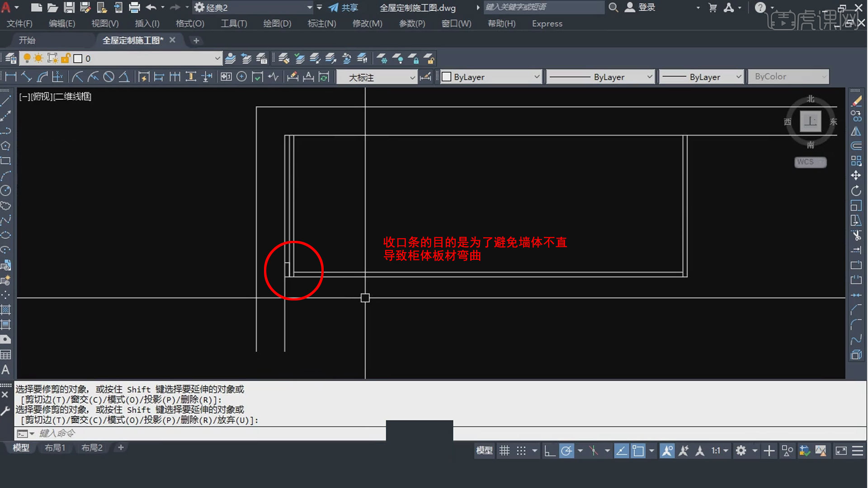Image resolution: width=868 pixels, height=488 pixels.
Task: Open Layer Properties manager icon
Action: [11, 58]
